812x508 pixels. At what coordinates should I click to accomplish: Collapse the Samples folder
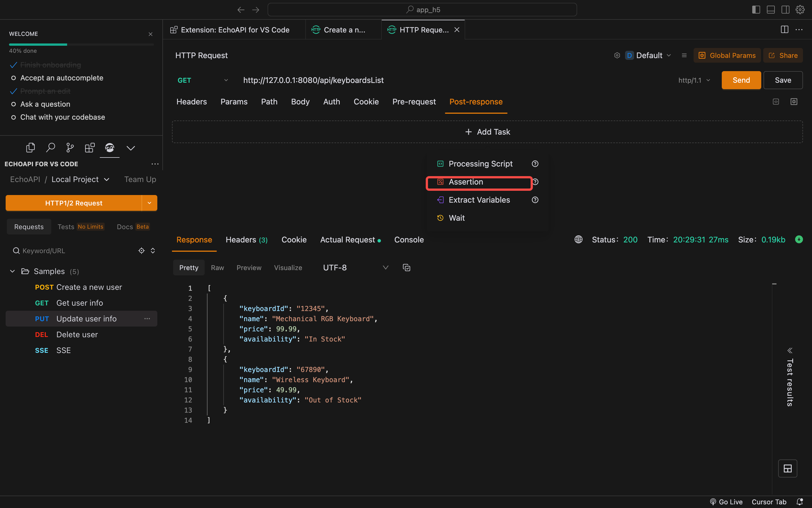[x=12, y=271]
